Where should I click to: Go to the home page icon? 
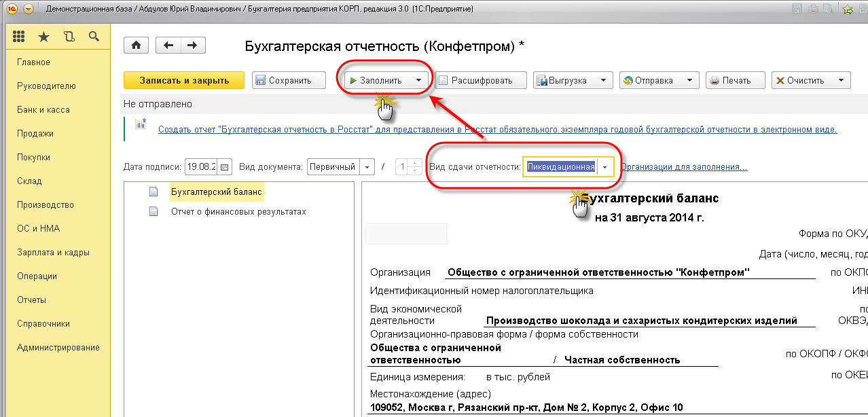[137, 46]
